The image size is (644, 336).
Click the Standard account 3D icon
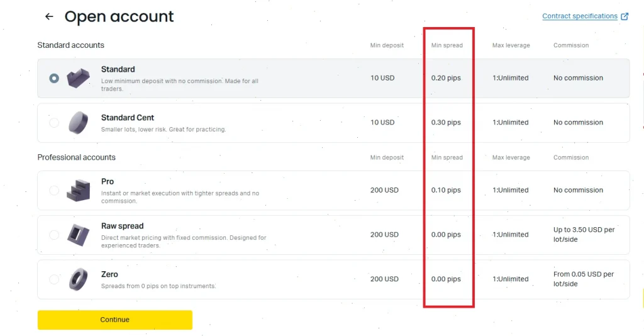(x=78, y=78)
